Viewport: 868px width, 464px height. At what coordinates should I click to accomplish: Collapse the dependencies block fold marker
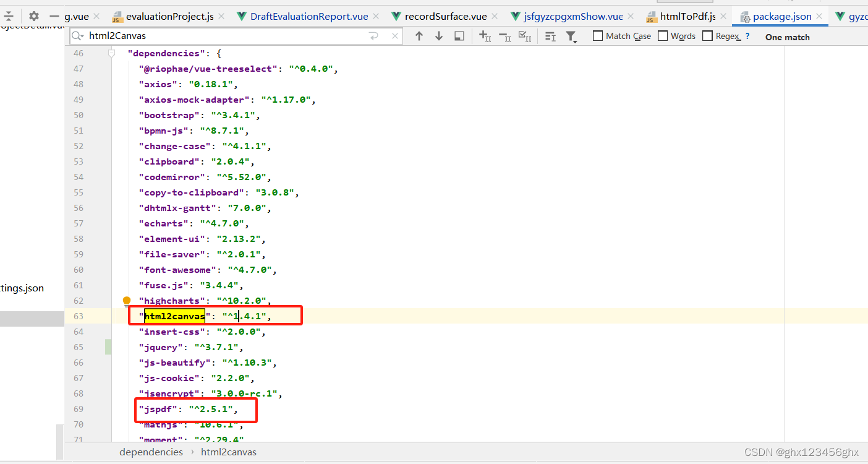[x=112, y=53]
